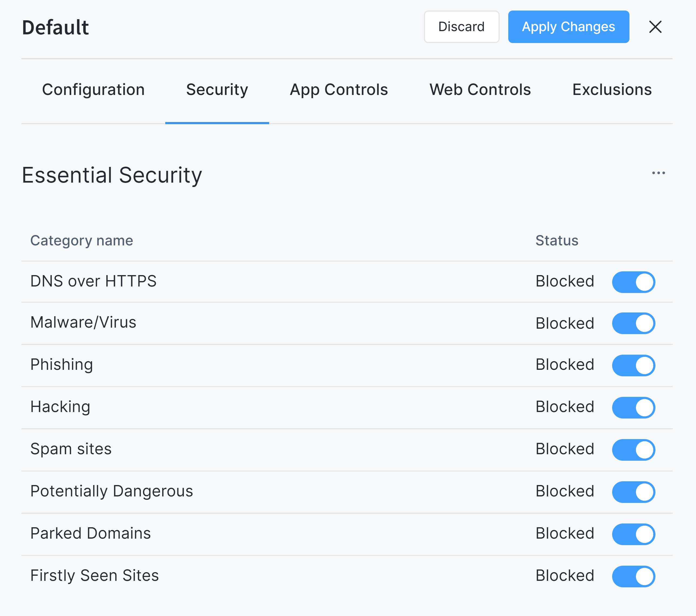Viewport: 696px width, 616px height.
Task: Unblock Parked Domains via its toggle
Action: point(633,534)
